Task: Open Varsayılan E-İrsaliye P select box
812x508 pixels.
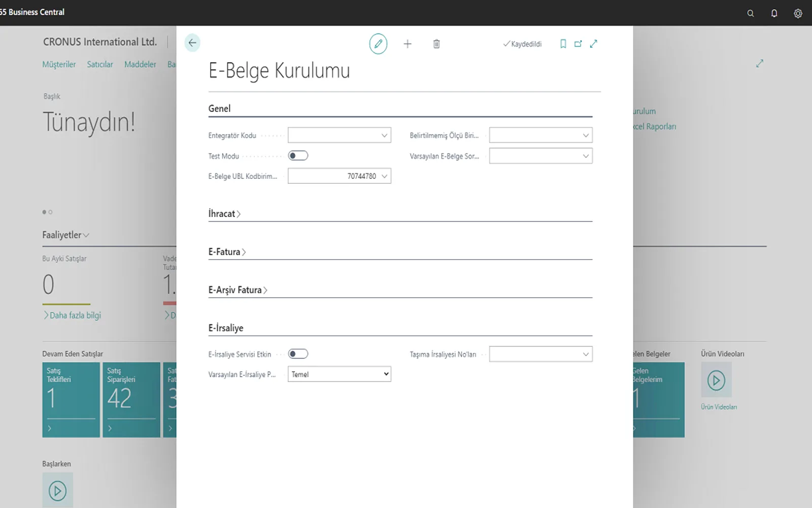Action: click(339, 374)
